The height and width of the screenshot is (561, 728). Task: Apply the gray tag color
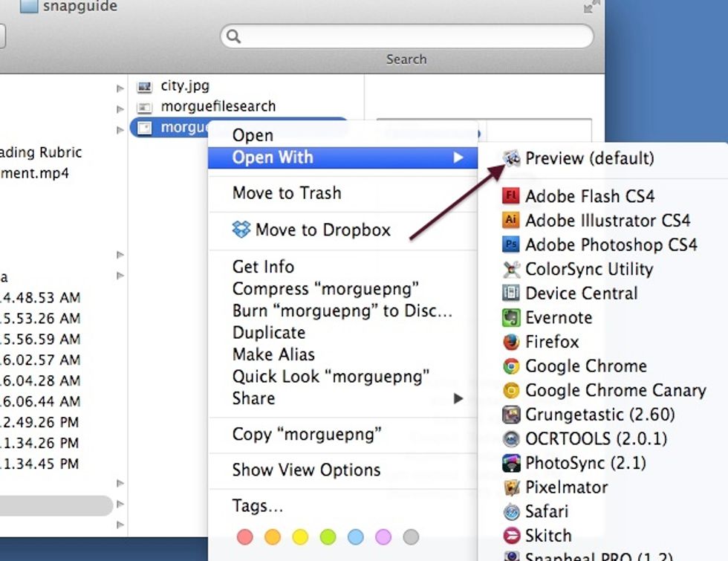(411, 536)
